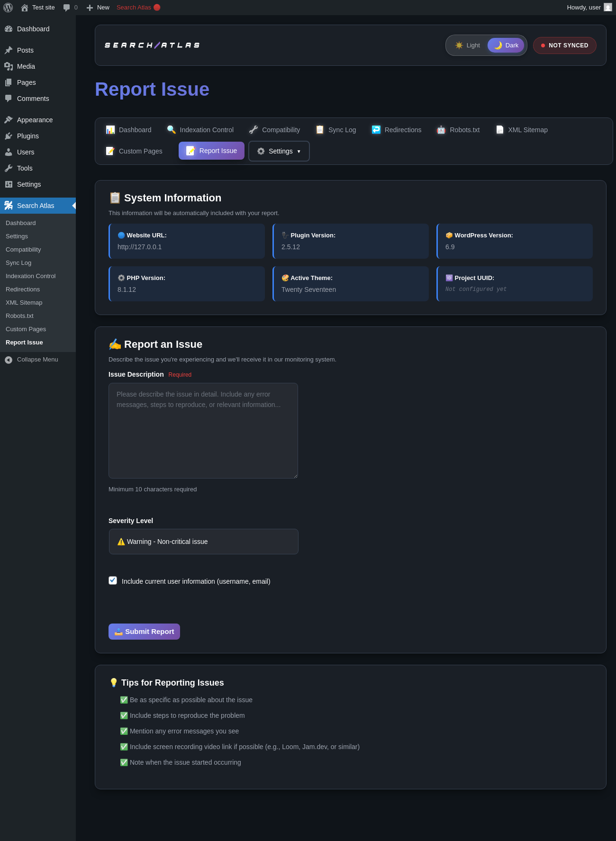This screenshot has height=841, width=616.
Task: Visit Test site from admin bar
Action: coord(38,8)
